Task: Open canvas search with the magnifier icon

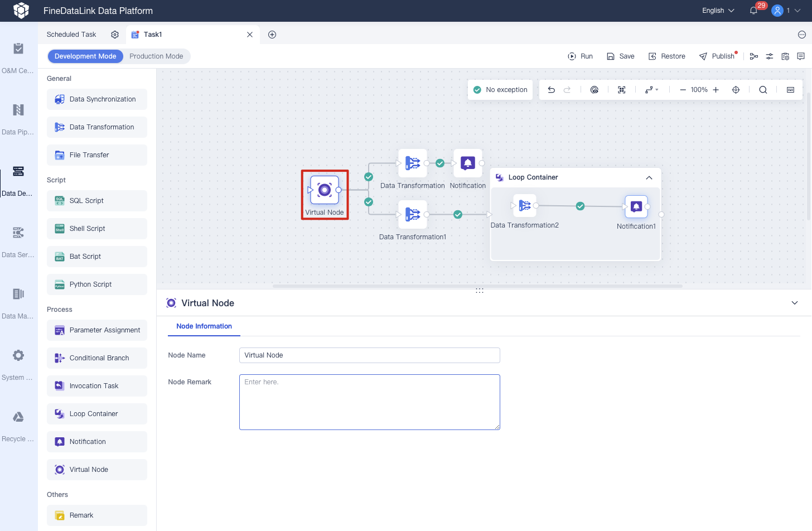Action: pos(763,89)
